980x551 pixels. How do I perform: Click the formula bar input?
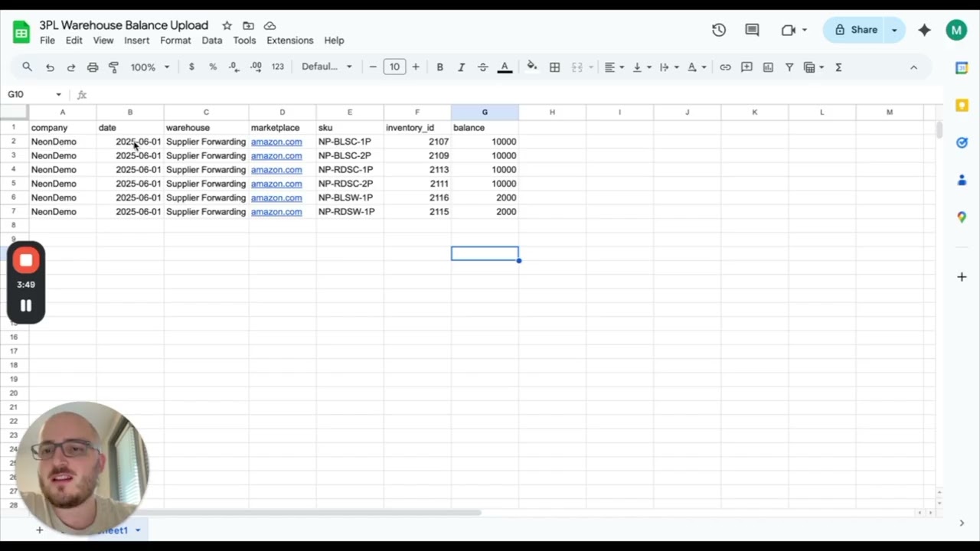click(513, 94)
